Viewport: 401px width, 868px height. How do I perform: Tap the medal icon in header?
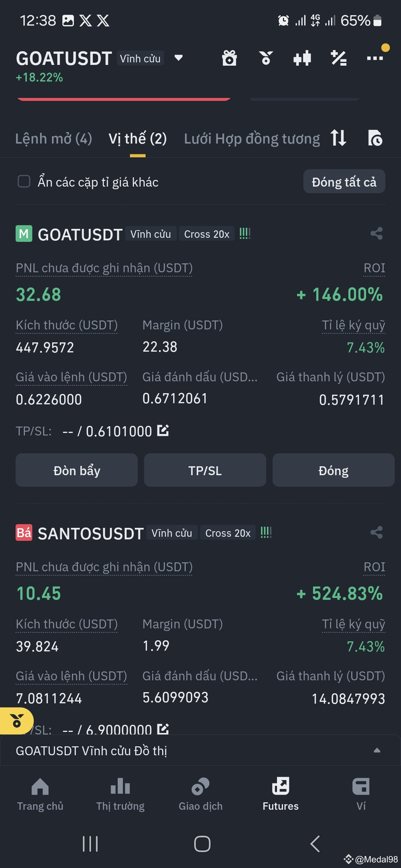pos(266,58)
